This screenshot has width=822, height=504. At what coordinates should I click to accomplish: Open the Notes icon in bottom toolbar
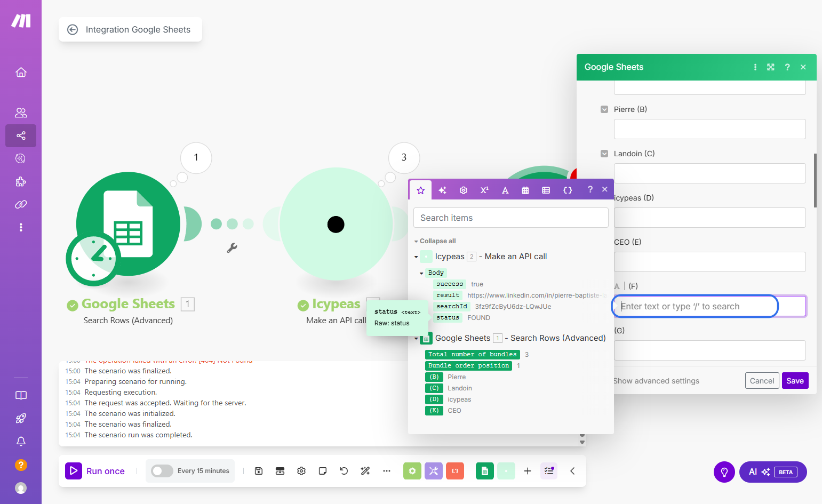tap(323, 471)
